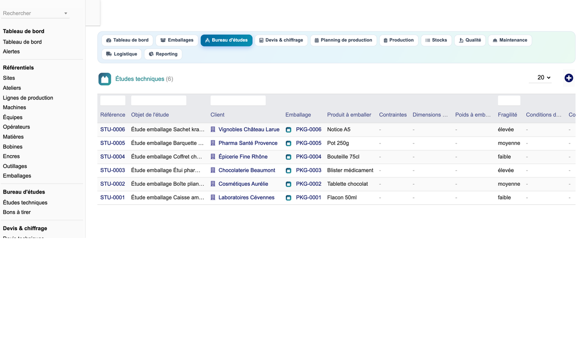Viewport: 588px width, 364px height.
Task: Click building icon beside Épicerie Fine Rhône
Action: click(213, 157)
